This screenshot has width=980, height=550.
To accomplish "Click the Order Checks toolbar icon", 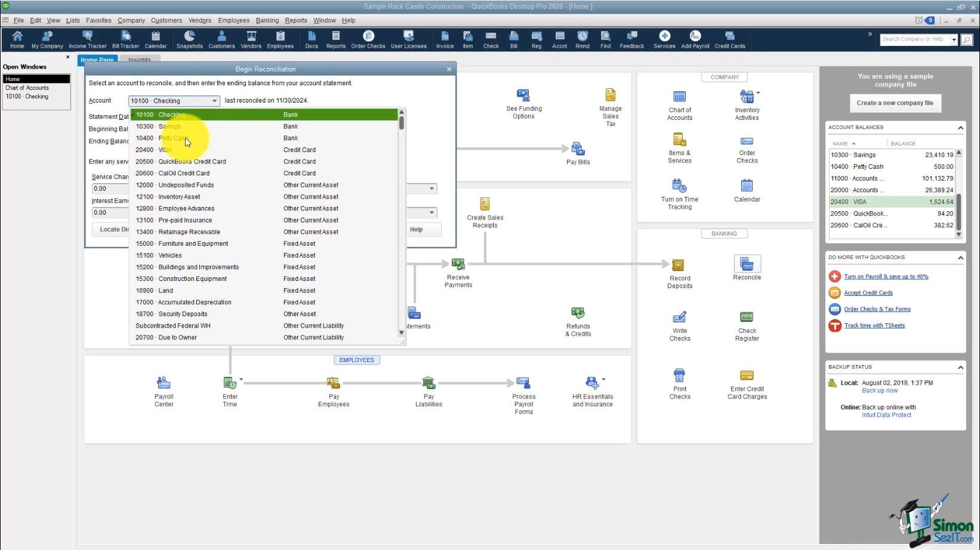I will pos(368,39).
